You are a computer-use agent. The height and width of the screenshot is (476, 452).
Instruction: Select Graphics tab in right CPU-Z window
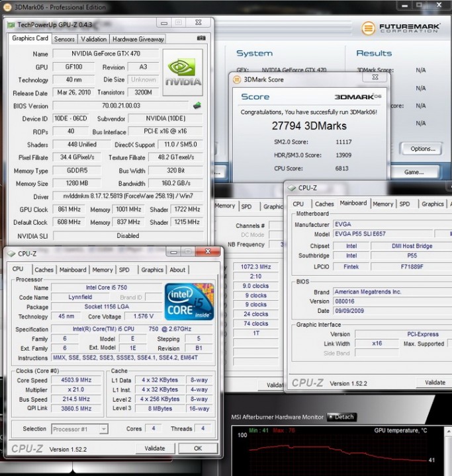tap(433, 204)
